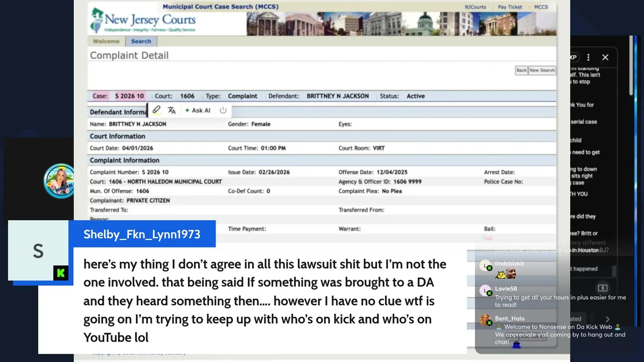Select the highlighter pen icon
644x362 pixels.
point(156,110)
